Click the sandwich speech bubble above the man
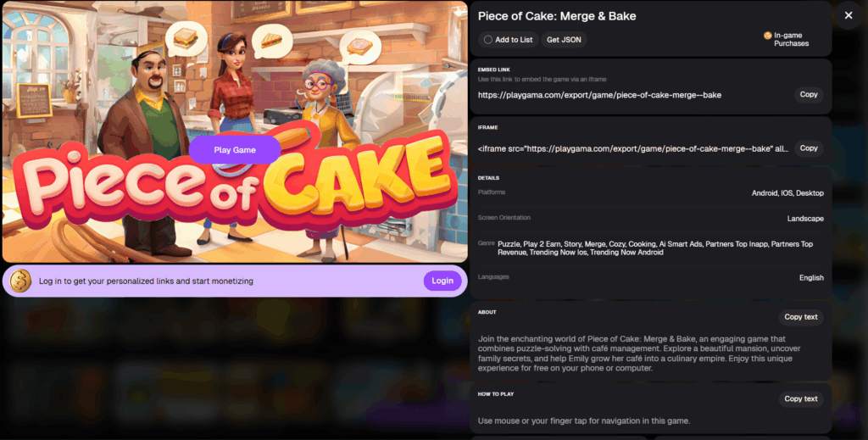The width and height of the screenshot is (868, 440). [x=186, y=39]
